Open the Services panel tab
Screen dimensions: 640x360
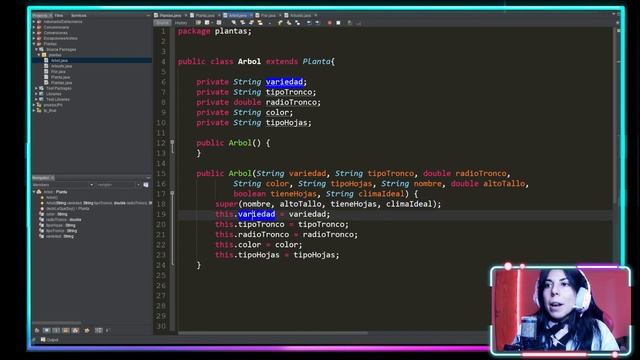pos(79,16)
